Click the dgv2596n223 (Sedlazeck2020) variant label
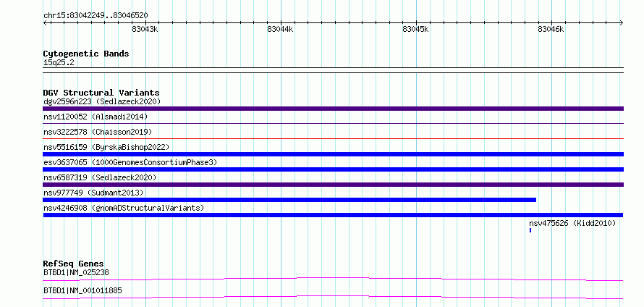 (x=102, y=101)
